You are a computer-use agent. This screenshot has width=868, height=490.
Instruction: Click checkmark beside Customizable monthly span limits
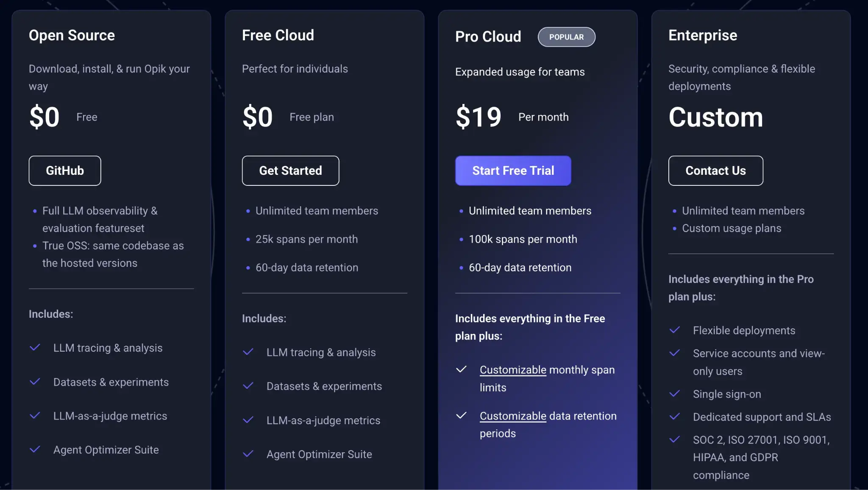[461, 370]
